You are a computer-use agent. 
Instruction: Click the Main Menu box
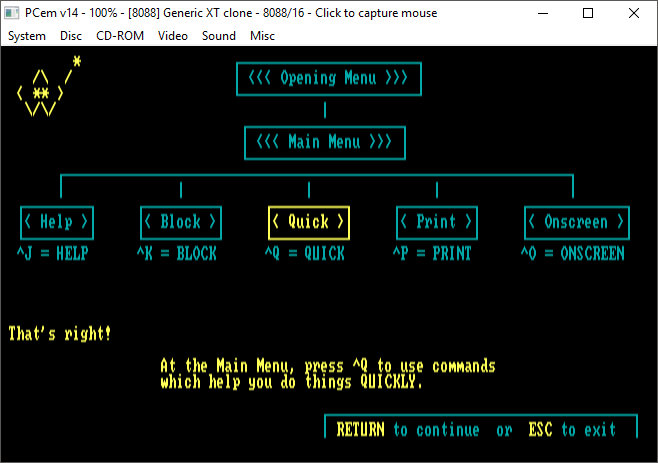[x=325, y=143]
